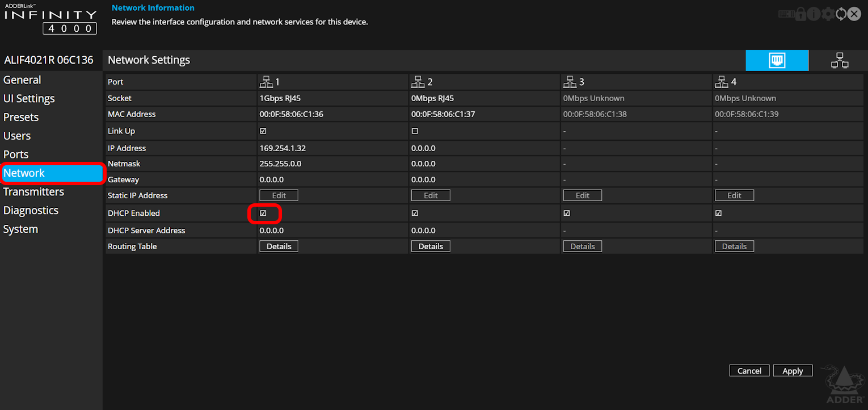Click the Network Settings title
The image size is (868, 410).
tap(149, 60)
